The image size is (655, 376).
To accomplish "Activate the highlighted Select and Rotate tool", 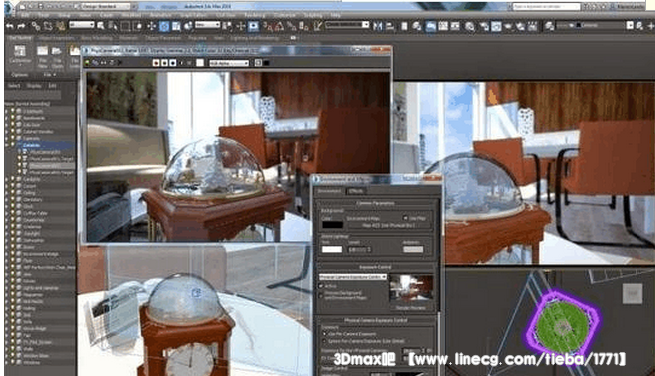I will pos(164,26).
